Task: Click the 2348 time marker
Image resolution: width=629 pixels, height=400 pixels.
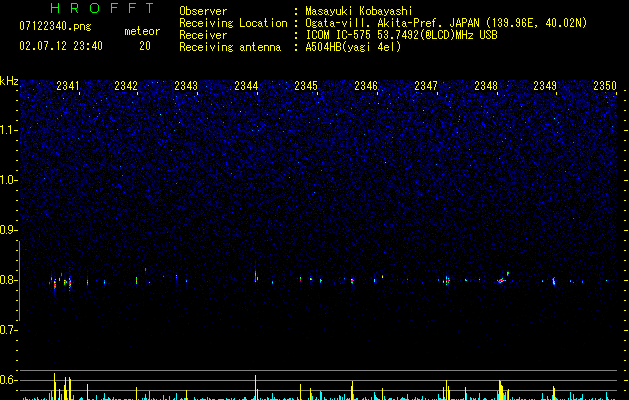Action: [x=486, y=86]
